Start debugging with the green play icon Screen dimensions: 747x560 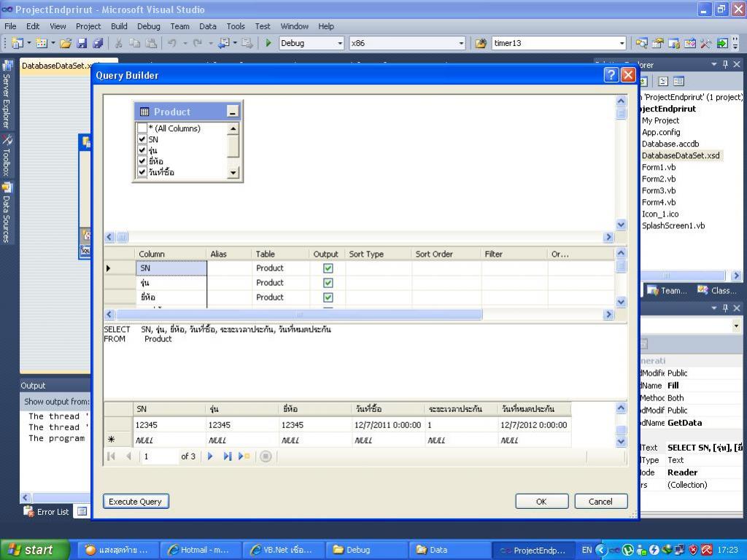(x=268, y=43)
